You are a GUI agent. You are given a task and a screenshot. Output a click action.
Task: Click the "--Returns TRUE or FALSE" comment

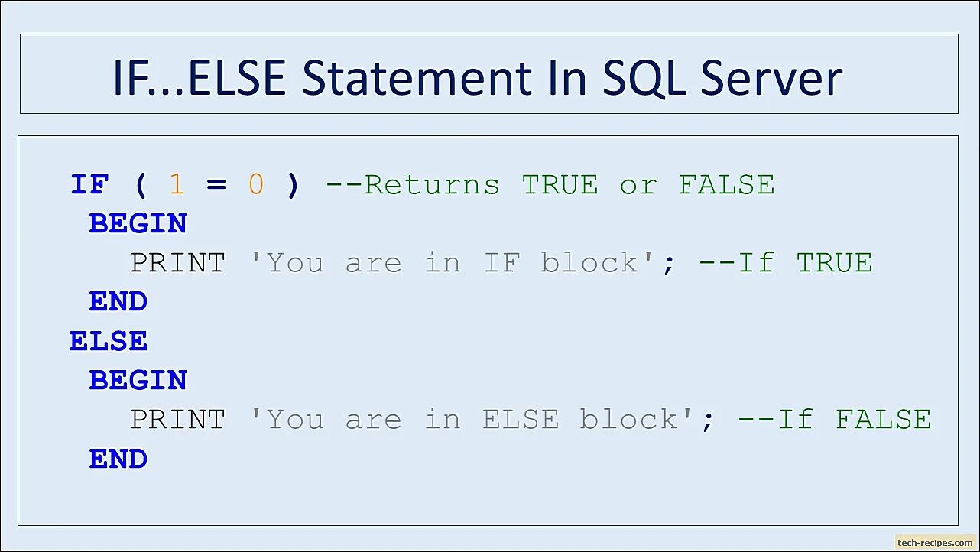[550, 185]
